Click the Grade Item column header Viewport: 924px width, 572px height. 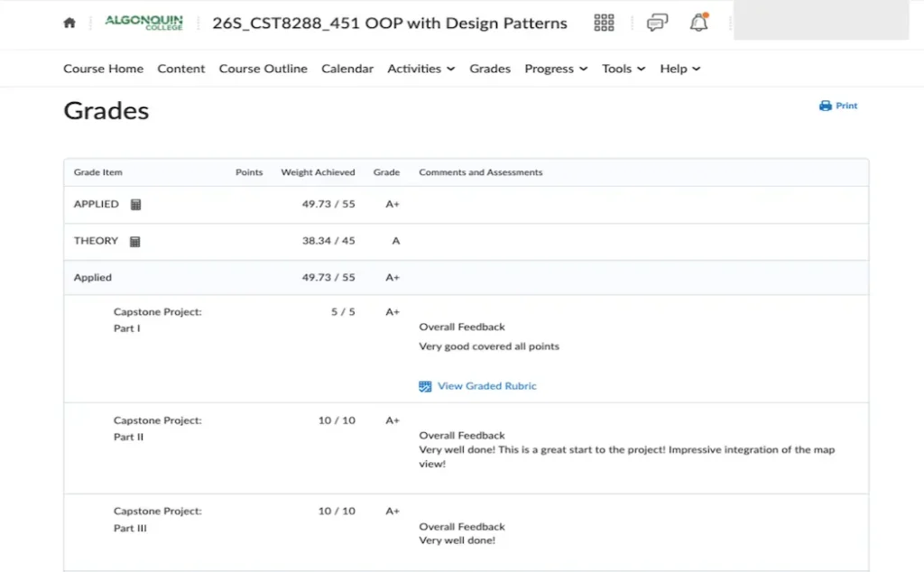[x=97, y=172]
